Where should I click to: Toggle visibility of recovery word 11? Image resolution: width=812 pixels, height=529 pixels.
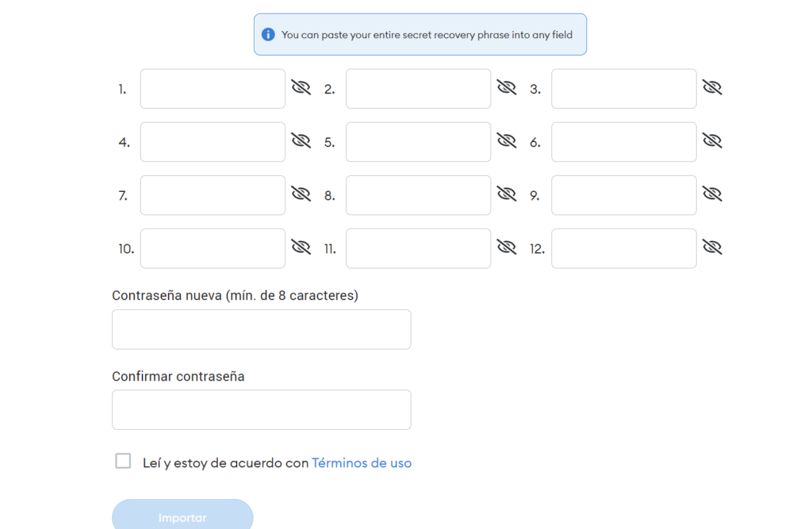[506, 247]
